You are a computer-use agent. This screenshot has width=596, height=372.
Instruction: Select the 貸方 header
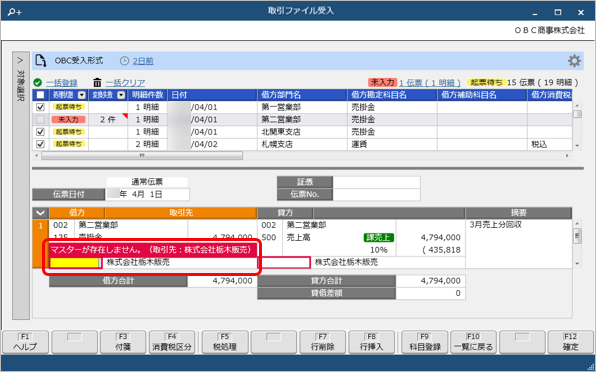(x=285, y=213)
